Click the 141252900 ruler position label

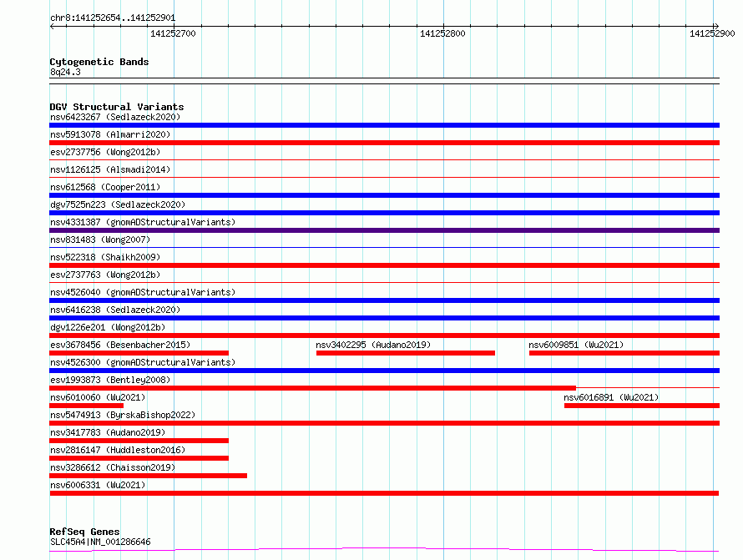coord(712,33)
